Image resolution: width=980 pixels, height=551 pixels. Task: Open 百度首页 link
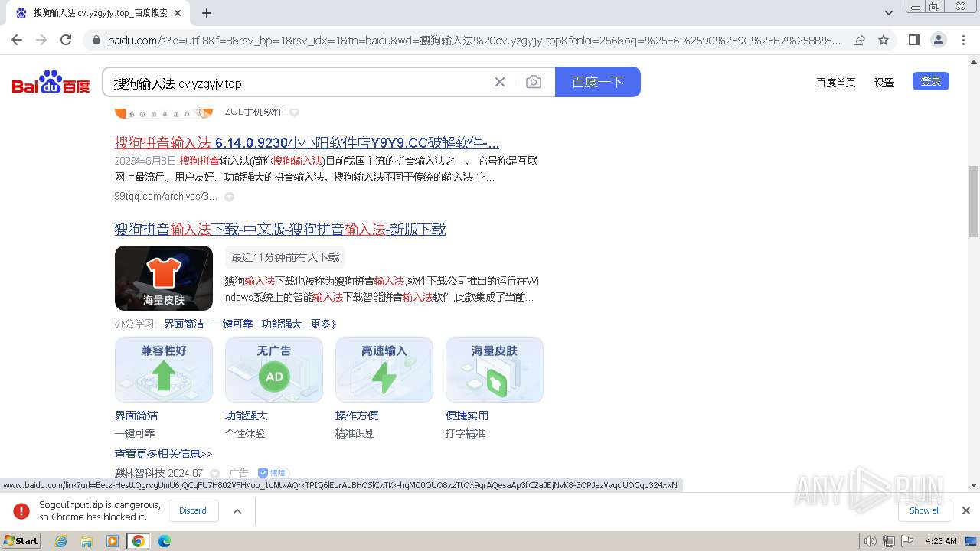tap(836, 83)
